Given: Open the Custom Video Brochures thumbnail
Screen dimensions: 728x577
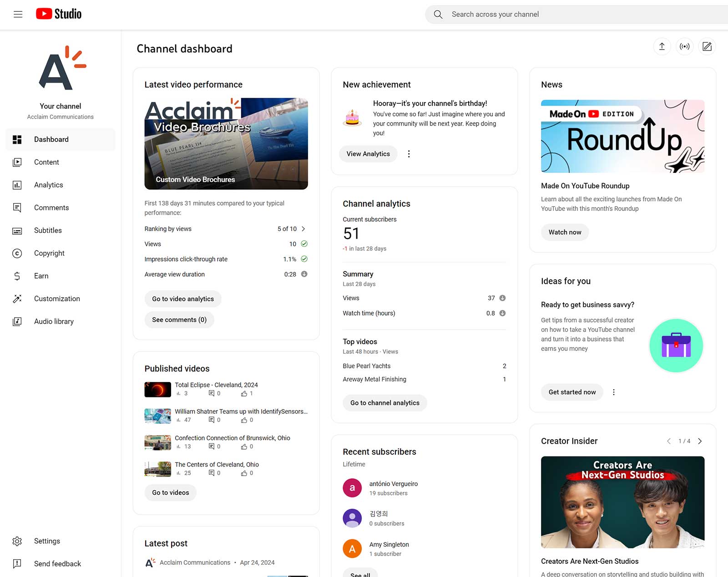Looking at the screenshot, I should 226,144.
